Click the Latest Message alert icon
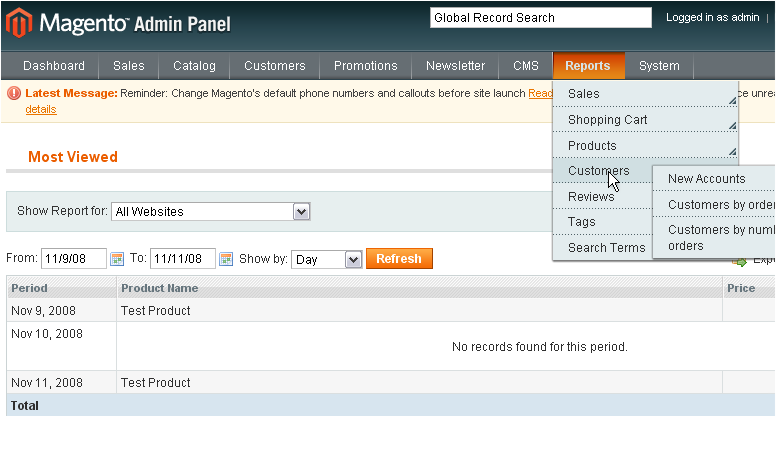Viewport: 776px width, 450px height. 14,93
